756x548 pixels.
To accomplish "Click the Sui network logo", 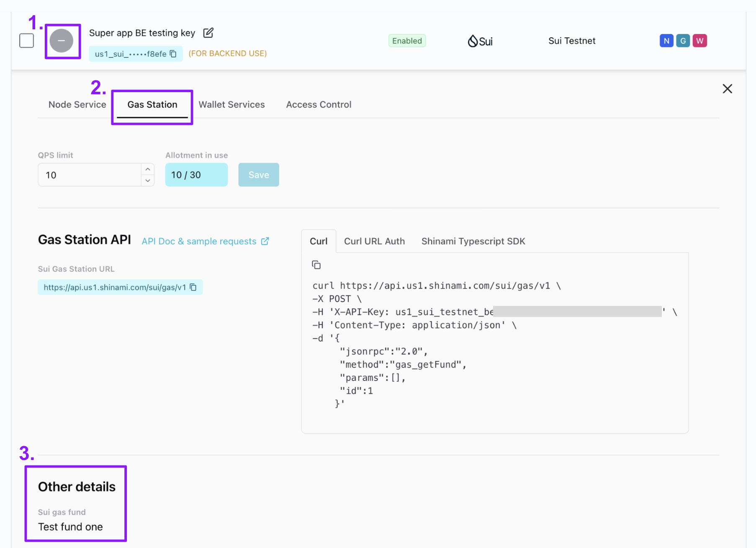I will click(x=480, y=41).
